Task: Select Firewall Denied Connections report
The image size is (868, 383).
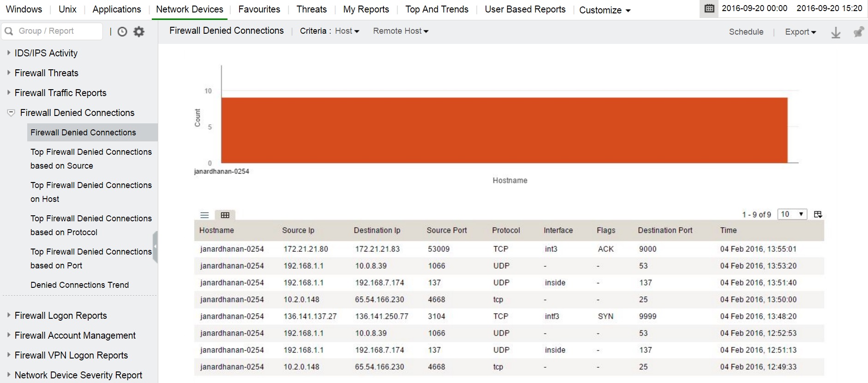Action: pyautogui.click(x=92, y=133)
